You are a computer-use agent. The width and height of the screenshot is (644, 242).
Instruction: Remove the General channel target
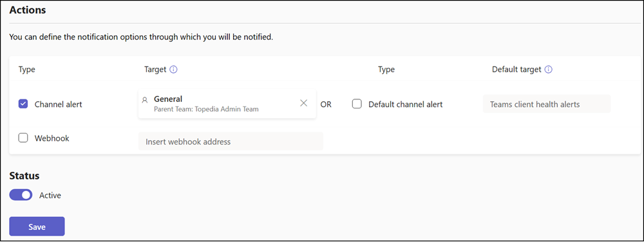tap(303, 103)
